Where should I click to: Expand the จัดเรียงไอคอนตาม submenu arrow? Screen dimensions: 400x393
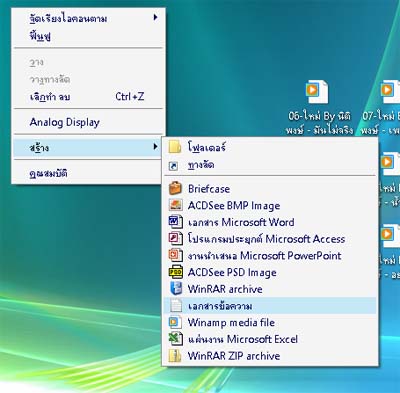click(155, 17)
